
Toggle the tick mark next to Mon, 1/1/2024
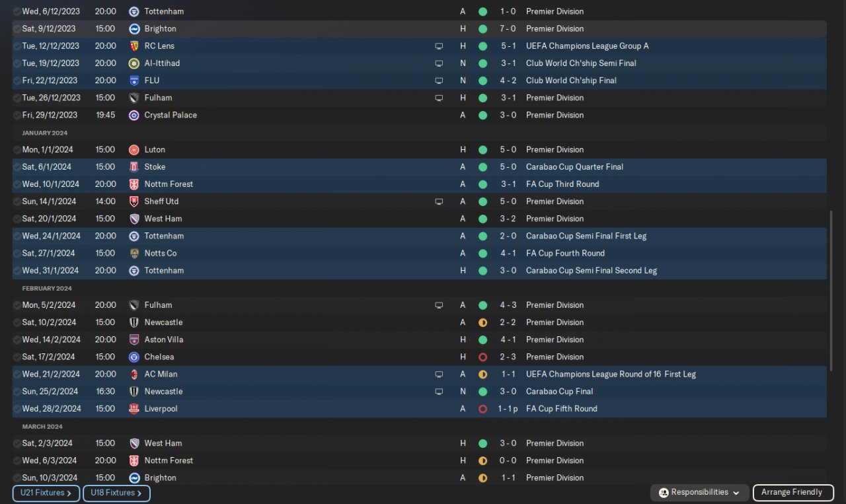(17, 150)
